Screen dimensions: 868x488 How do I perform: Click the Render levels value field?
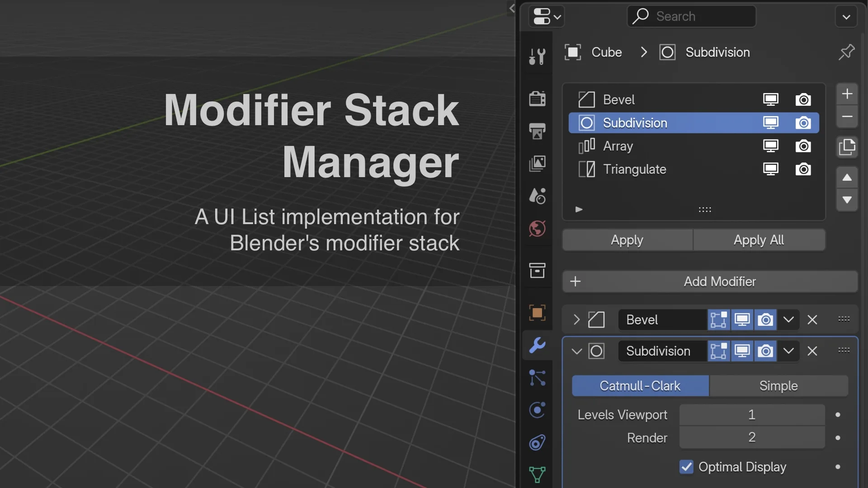point(752,437)
